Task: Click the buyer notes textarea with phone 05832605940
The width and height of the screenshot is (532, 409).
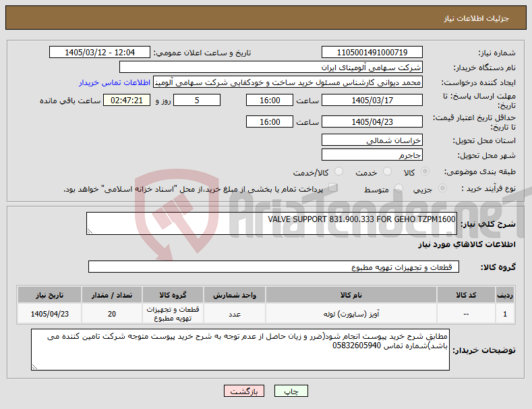Action: pyautogui.click(x=240, y=350)
